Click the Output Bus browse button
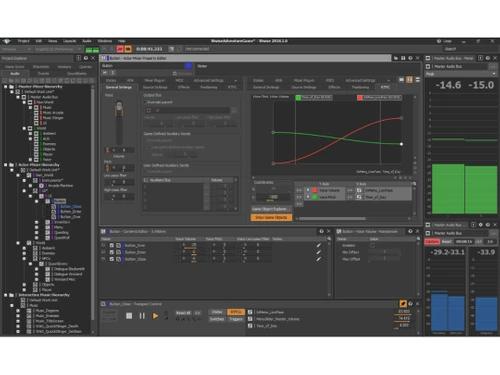This screenshot has height=375, width=500. [x=234, y=110]
